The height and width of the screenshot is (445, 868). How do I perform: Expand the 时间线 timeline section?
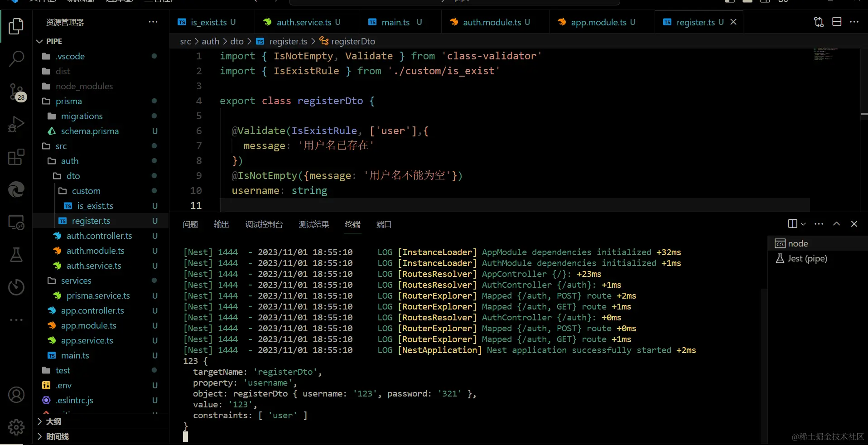click(x=101, y=436)
